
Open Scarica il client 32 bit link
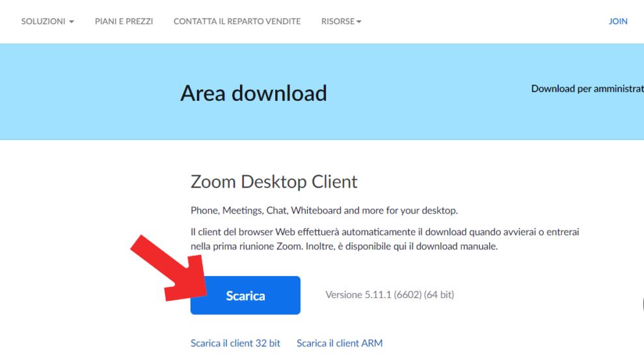(x=235, y=343)
